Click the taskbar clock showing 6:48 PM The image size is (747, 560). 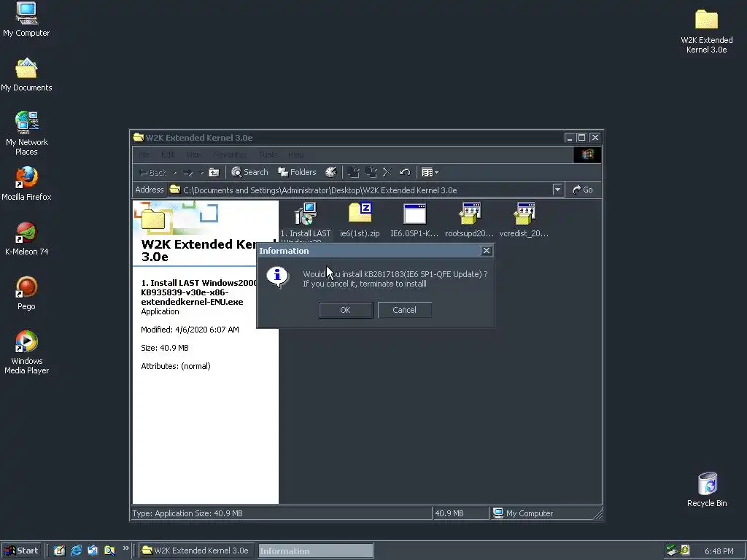(x=719, y=551)
